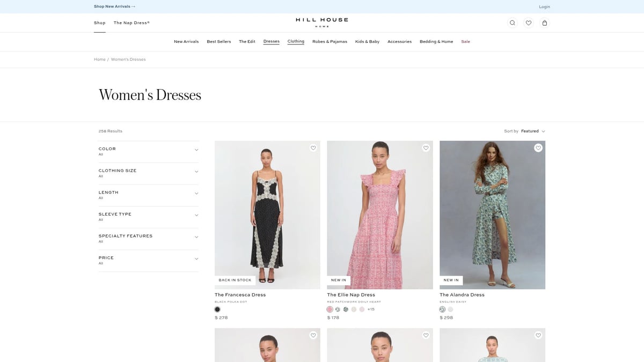Image resolution: width=644 pixels, height=362 pixels.
Task: Open the Home breadcrumb link
Action: [x=100, y=59]
